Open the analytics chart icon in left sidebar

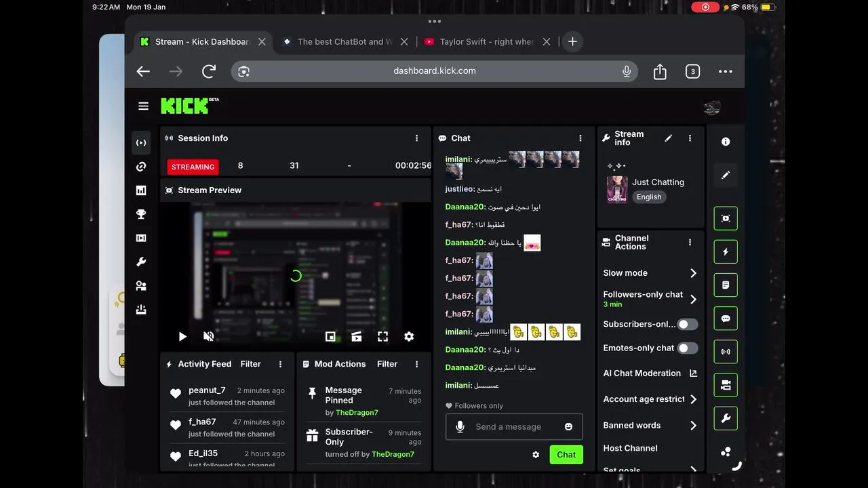(x=141, y=190)
